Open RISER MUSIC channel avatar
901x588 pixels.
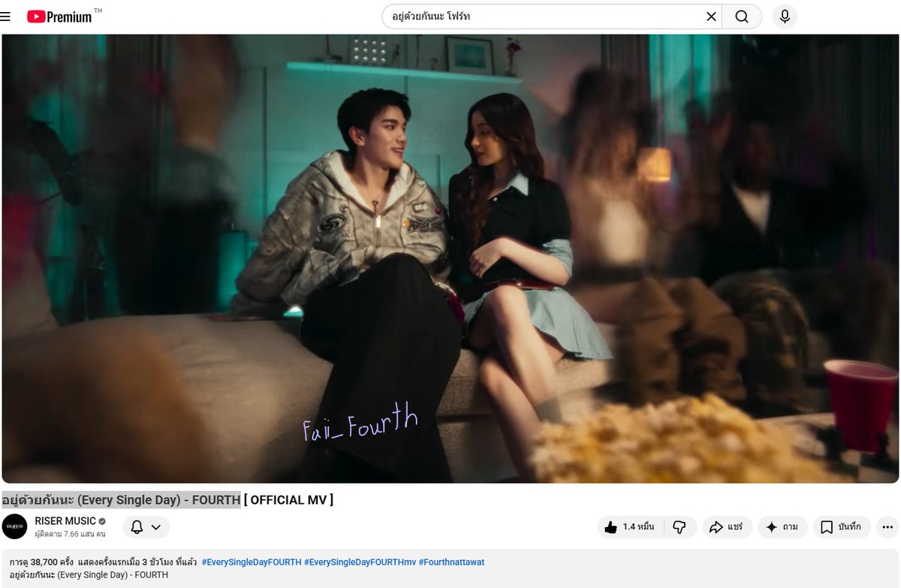click(x=14, y=527)
